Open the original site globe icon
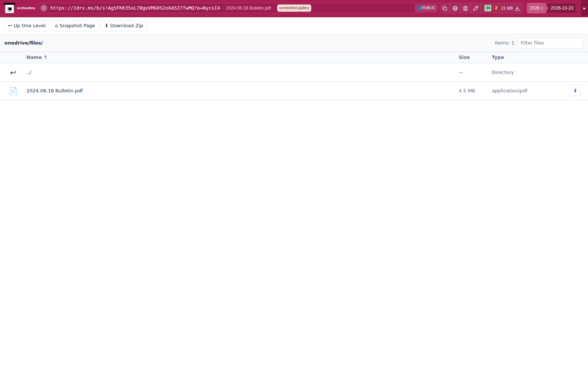588x368 pixels. [x=455, y=8]
